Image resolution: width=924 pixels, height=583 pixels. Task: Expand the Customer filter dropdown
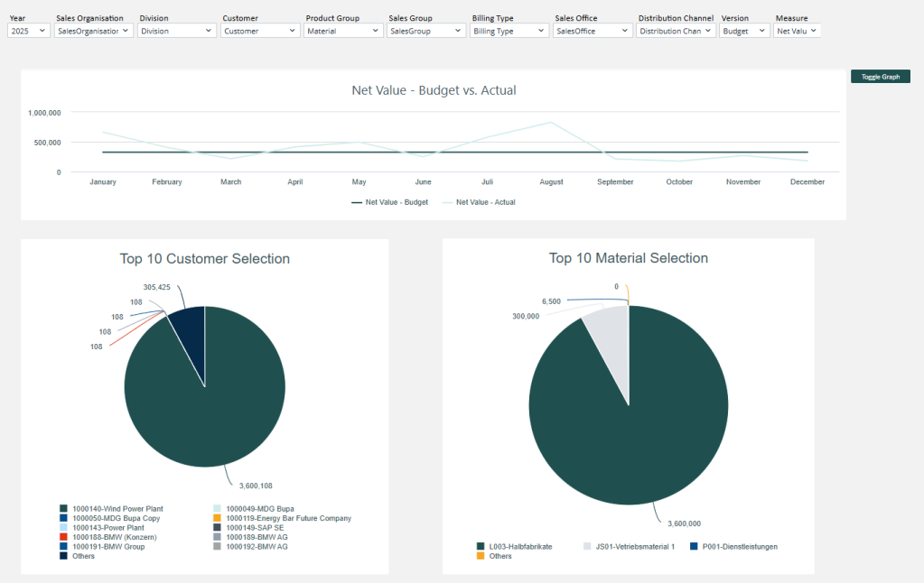pyautogui.click(x=260, y=31)
